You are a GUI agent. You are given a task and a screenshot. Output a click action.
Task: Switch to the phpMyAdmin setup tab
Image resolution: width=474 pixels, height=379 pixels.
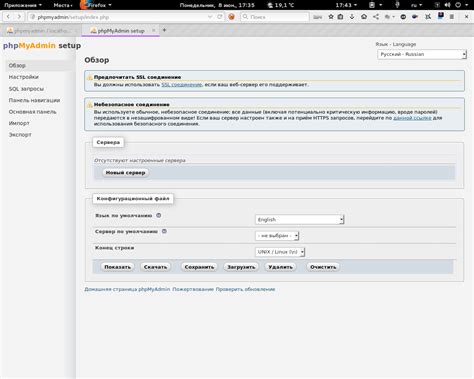click(120, 30)
